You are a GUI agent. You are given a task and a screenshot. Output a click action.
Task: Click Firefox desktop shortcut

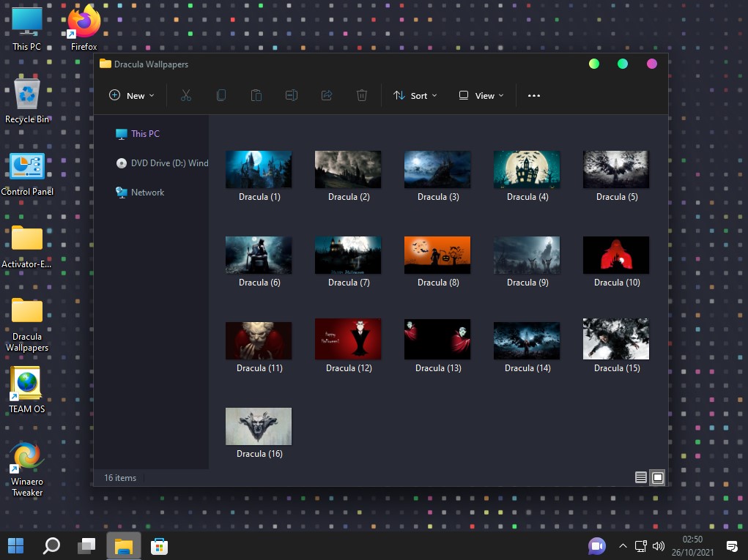(84, 29)
